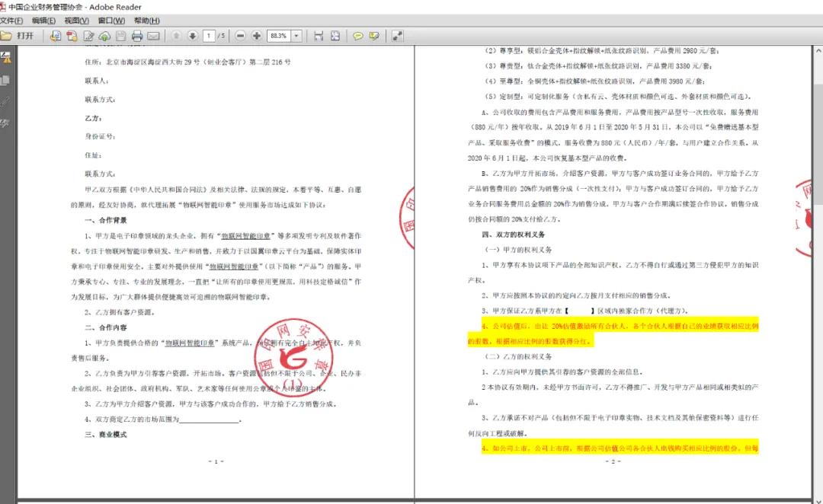Screen dimensions: 823x504
Task: Click the vertical scrollbar down arrow
Action: [818, 500]
